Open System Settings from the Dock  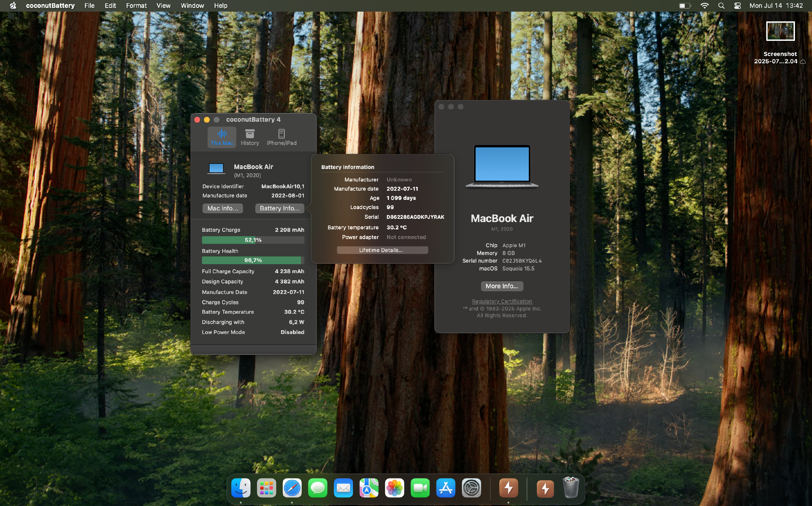point(472,488)
